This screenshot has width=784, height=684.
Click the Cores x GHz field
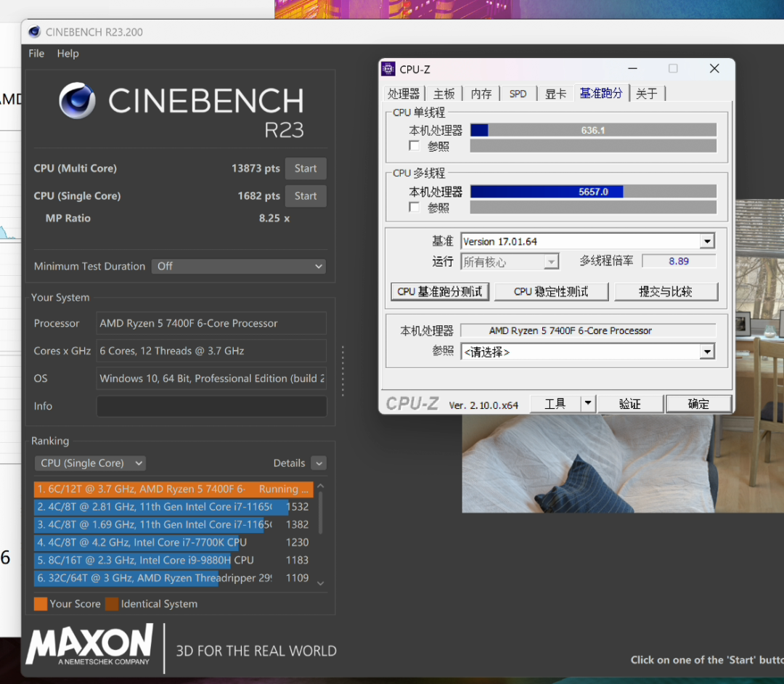tap(211, 351)
